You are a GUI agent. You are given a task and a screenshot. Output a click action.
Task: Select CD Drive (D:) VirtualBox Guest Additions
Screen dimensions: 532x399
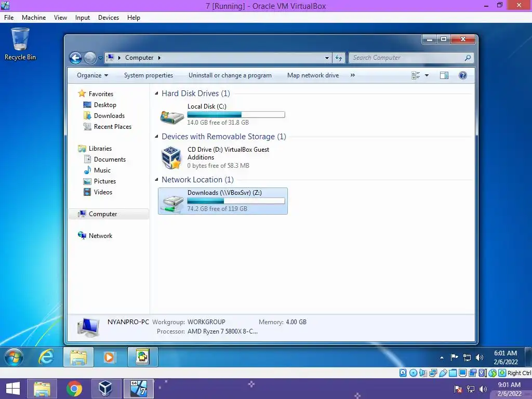222,157
